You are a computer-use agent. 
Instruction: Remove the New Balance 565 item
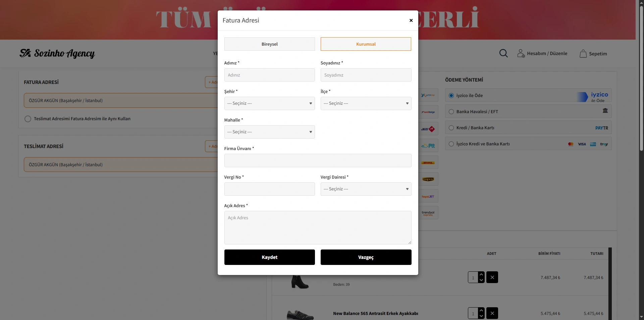point(492,313)
